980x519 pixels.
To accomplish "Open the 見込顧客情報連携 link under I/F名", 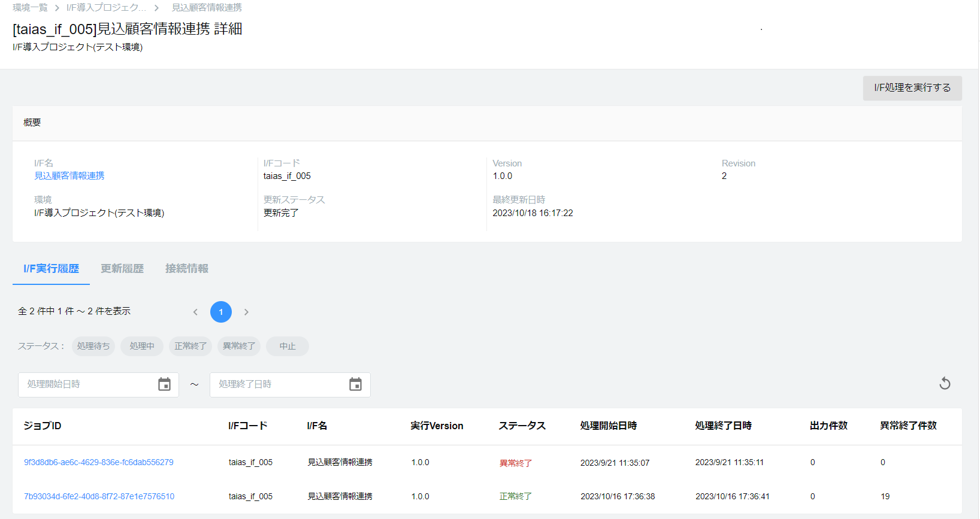I will [x=69, y=176].
